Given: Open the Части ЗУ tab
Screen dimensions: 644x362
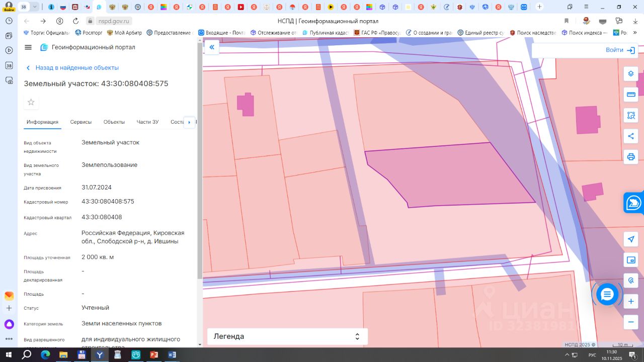Looking at the screenshot, I should pyautogui.click(x=147, y=122).
